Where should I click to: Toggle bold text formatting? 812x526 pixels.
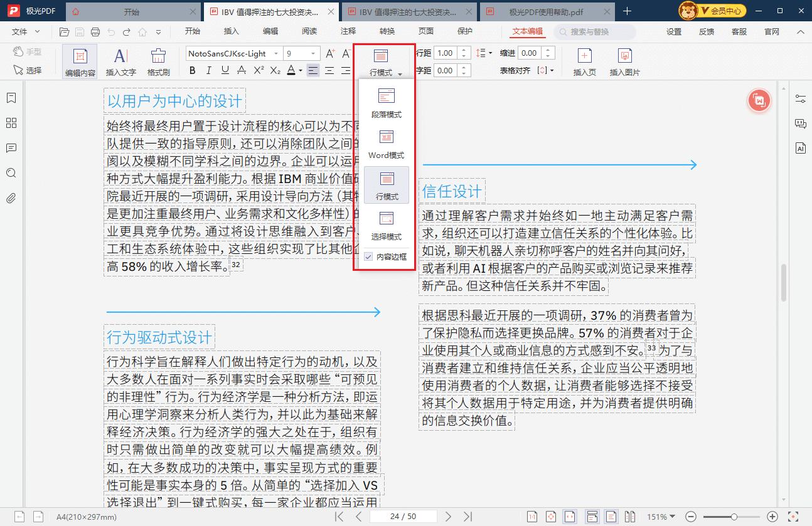point(193,70)
